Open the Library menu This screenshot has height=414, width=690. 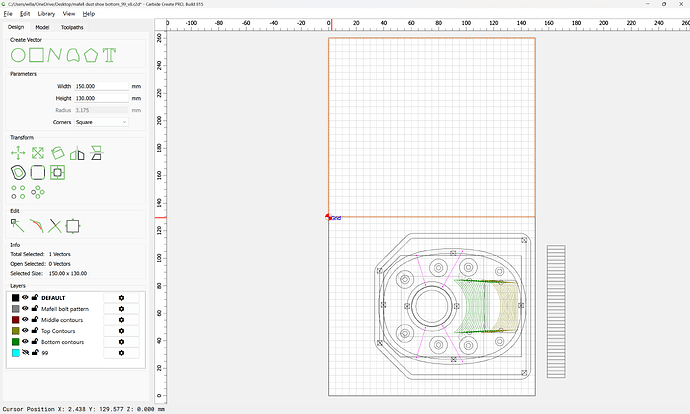coord(46,14)
